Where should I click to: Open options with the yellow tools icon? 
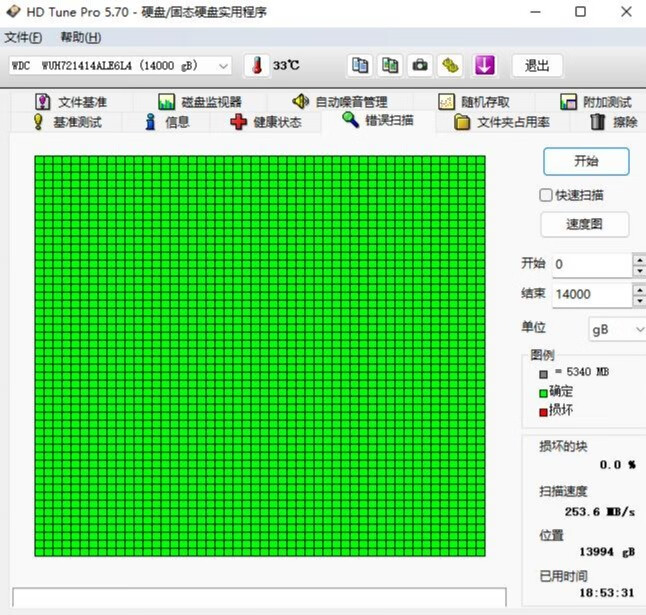tap(450, 65)
